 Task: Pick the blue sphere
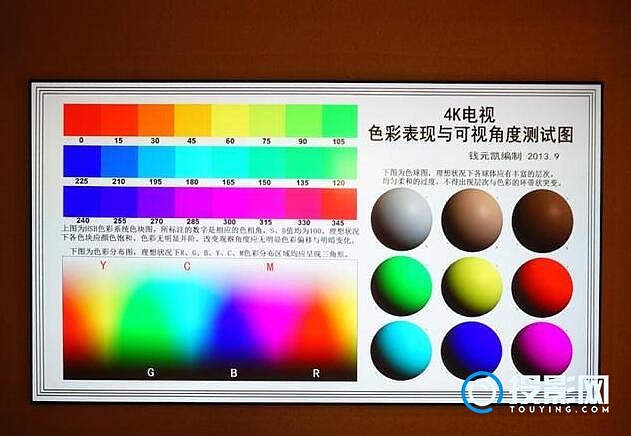click(x=471, y=350)
